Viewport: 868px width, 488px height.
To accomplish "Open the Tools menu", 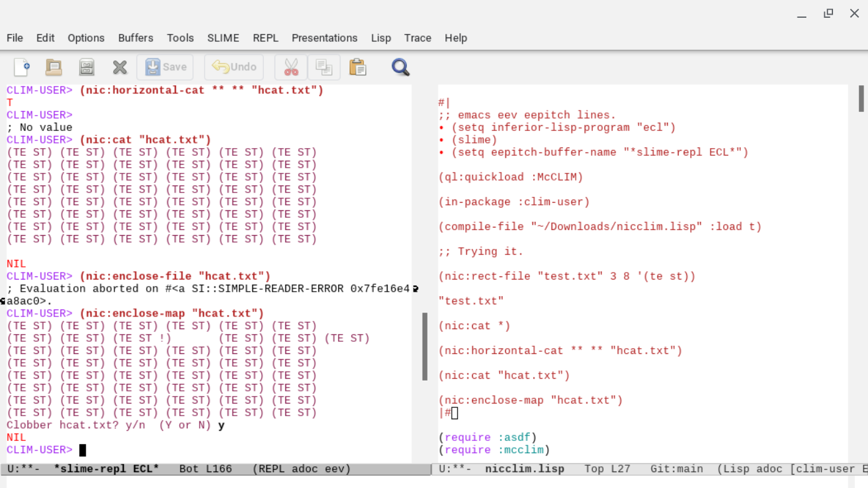I will coord(180,38).
